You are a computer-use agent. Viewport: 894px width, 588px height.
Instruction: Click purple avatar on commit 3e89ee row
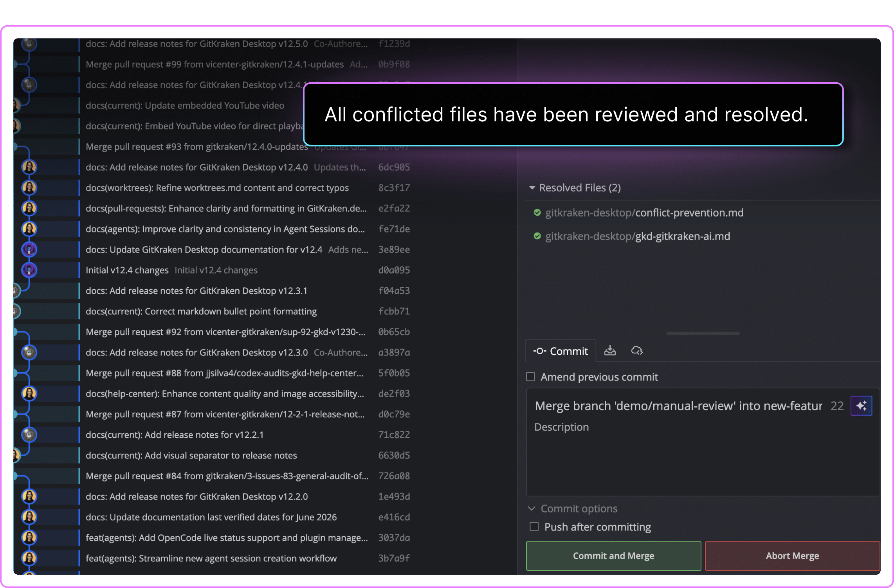pyautogui.click(x=29, y=249)
